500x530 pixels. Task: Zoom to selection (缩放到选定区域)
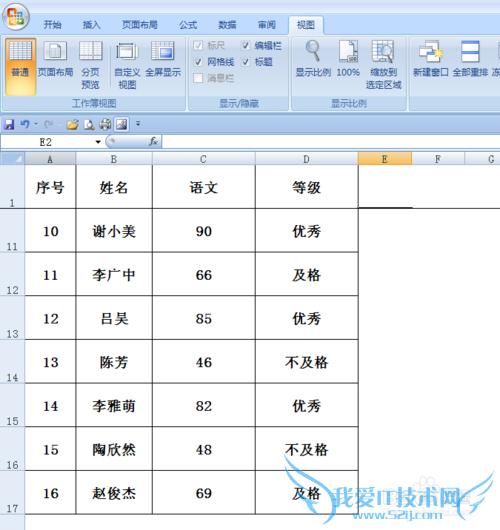(x=383, y=65)
